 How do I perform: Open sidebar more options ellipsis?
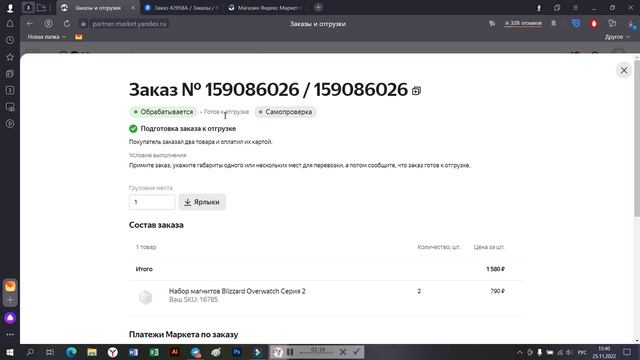[x=10, y=334]
